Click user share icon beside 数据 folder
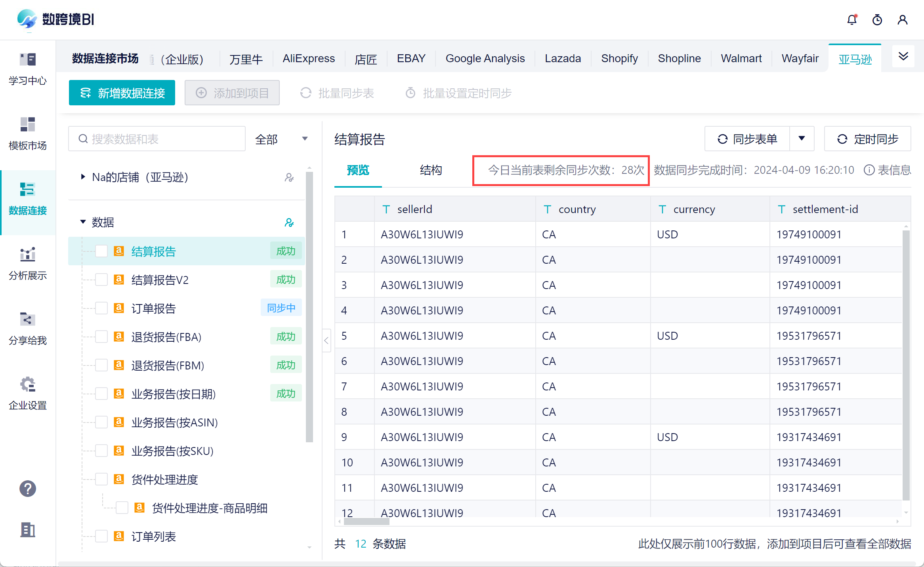924x567 pixels. [289, 223]
